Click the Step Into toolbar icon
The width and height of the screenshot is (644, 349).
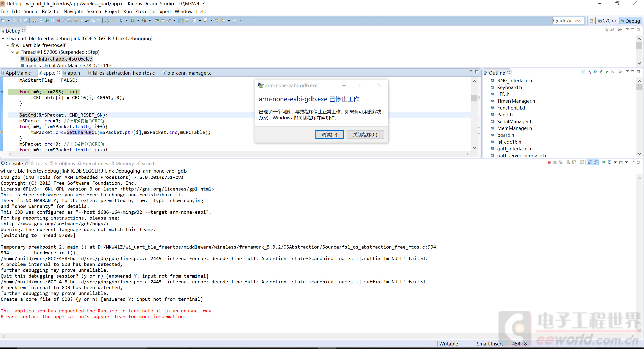tap(70, 21)
